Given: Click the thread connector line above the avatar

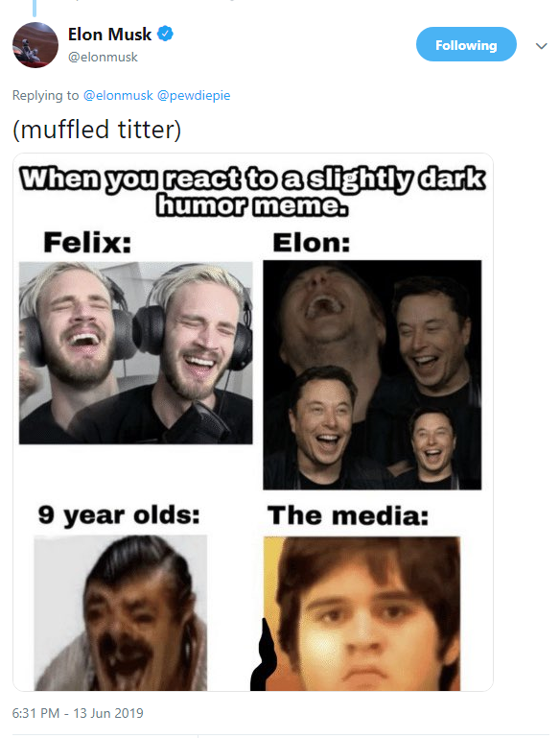Looking at the screenshot, I should pos(35,8).
